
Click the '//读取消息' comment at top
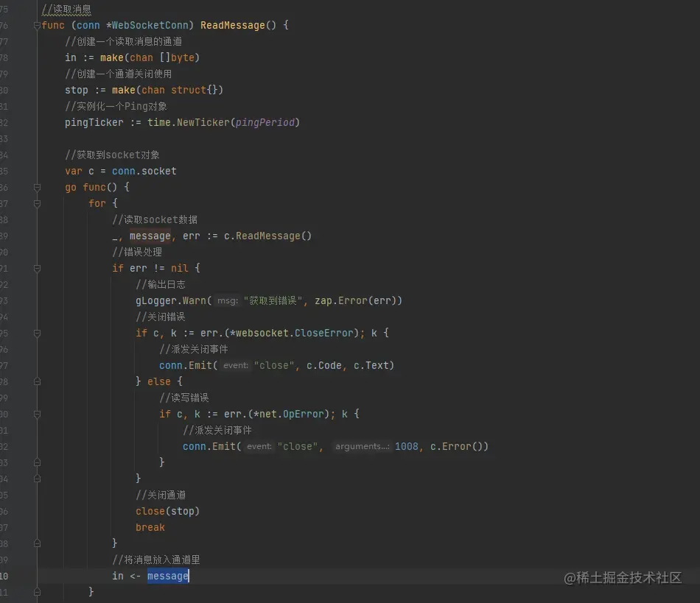click(66, 10)
